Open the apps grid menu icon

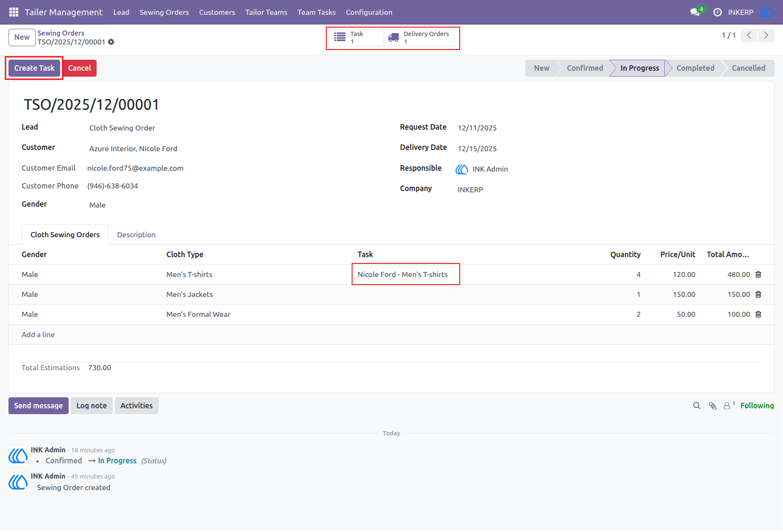[x=14, y=12]
